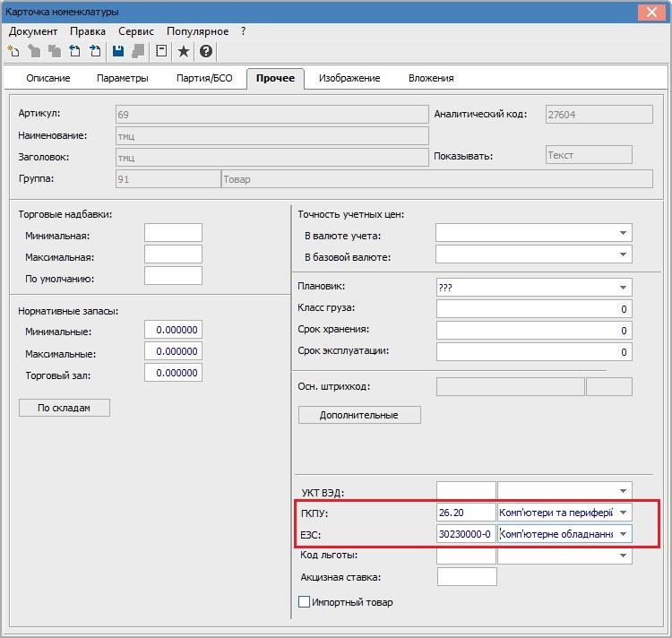Click the Комп'ютерне обладнання text
This screenshot has height=638, width=672.
tap(556, 534)
